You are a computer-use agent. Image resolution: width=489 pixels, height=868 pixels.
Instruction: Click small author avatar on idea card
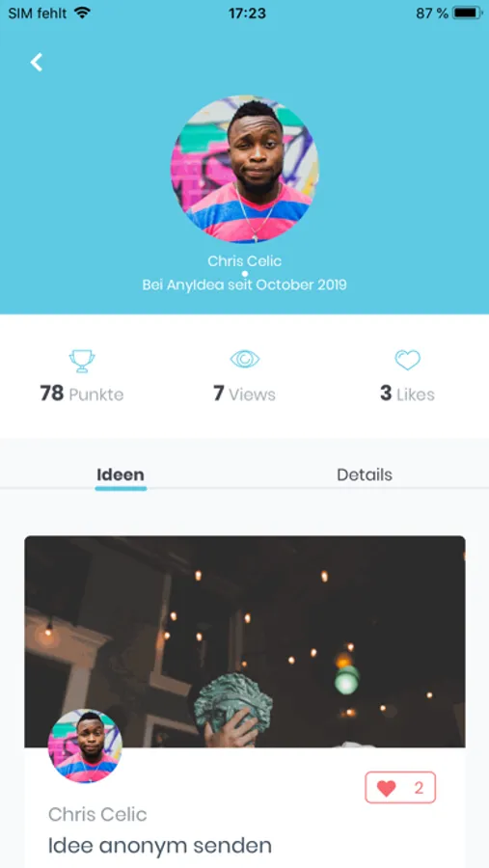coord(85,746)
